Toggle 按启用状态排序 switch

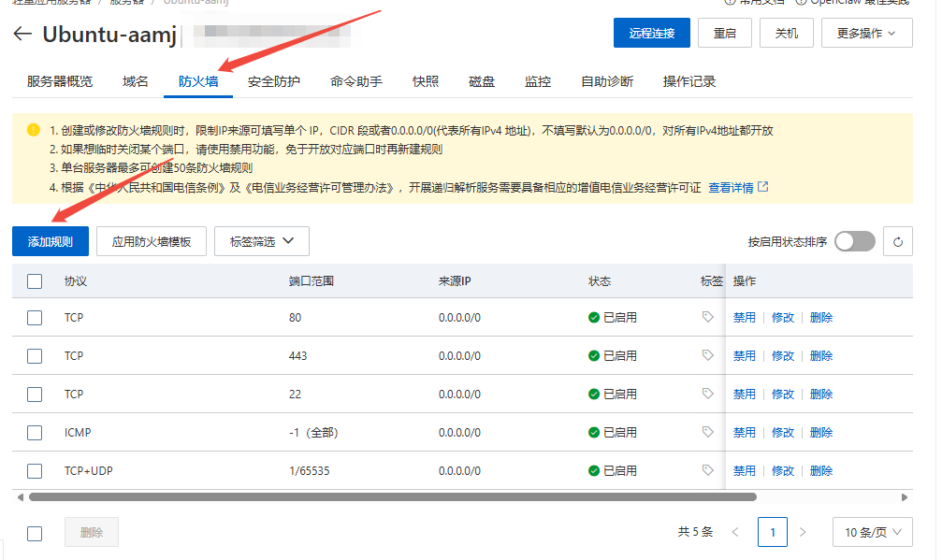[x=855, y=241]
